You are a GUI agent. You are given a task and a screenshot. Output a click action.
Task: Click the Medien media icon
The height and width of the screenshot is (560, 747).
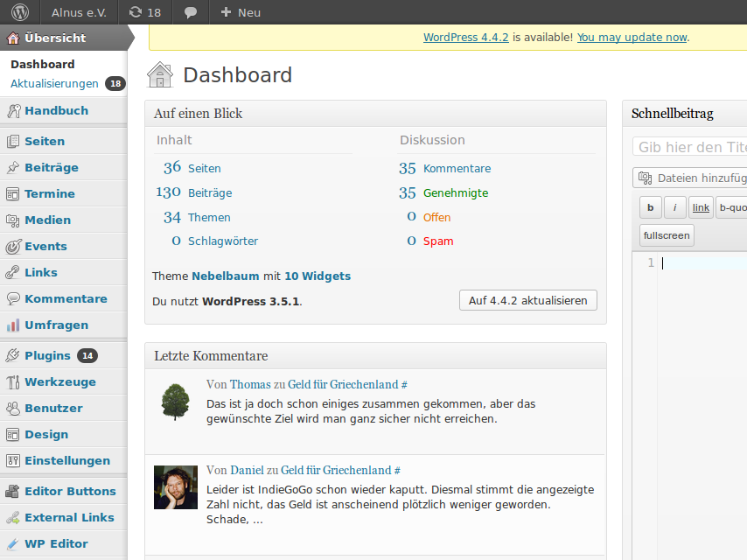click(x=13, y=220)
